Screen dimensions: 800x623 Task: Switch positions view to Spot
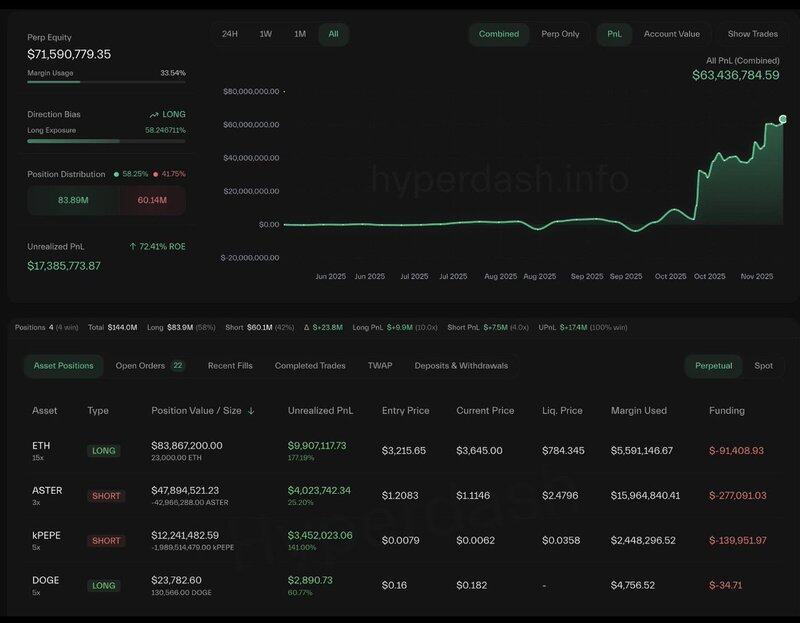[763, 366]
